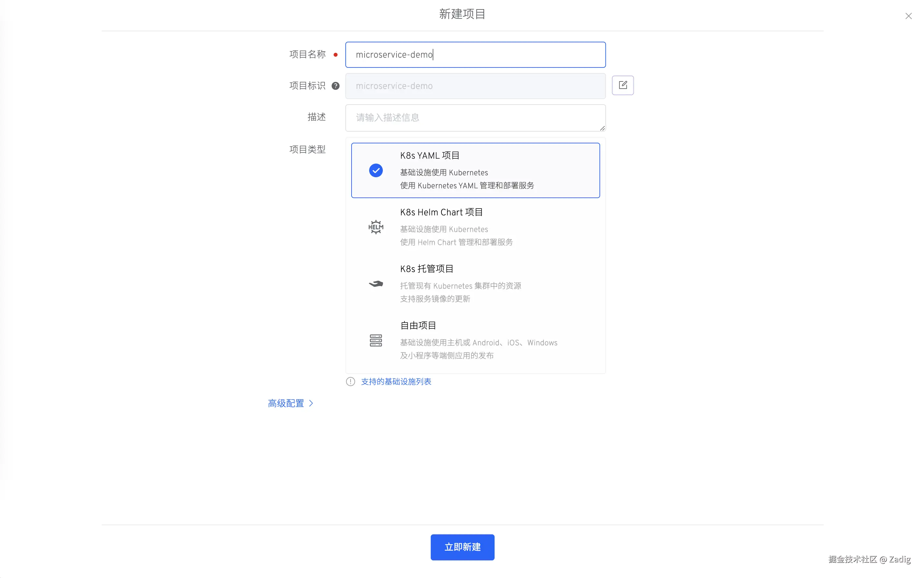Close the 新建项目 dialog with X

click(x=908, y=16)
